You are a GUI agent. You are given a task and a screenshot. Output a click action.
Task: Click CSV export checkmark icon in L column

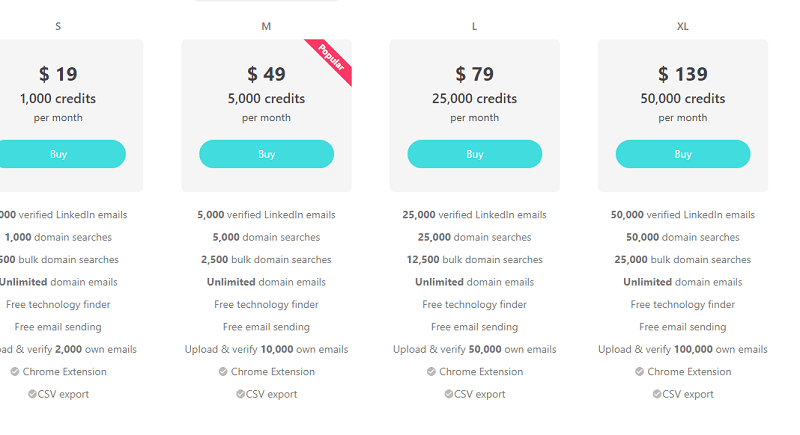click(449, 394)
